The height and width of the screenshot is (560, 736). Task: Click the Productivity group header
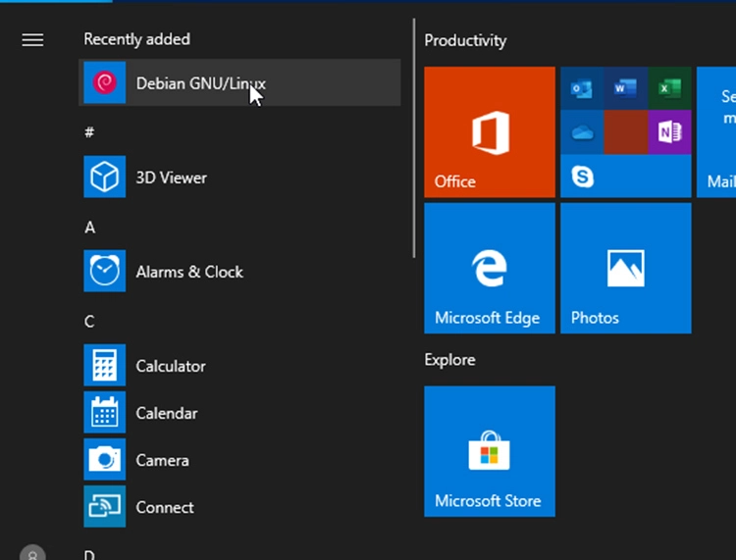pos(465,41)
